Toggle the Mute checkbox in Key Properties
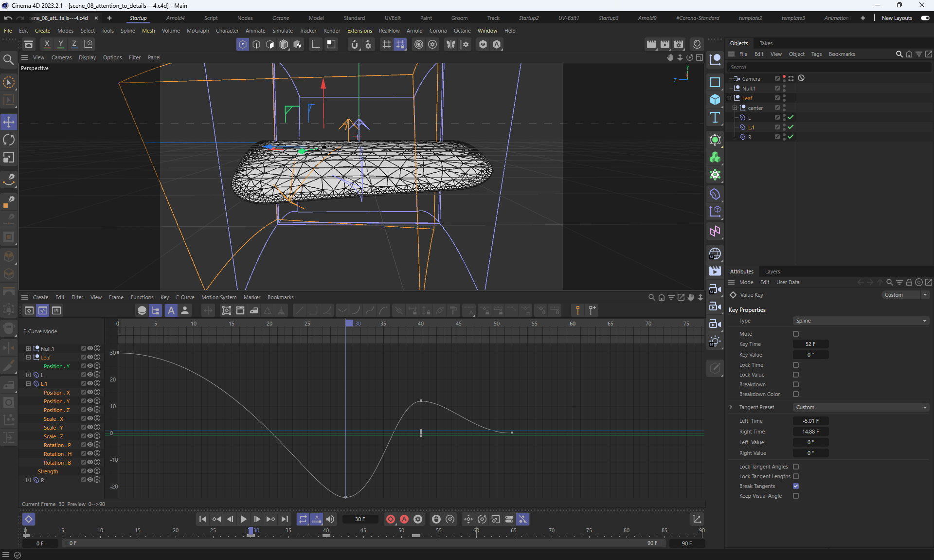Viewport: 934px width, 560px height. click(x=796, y=334)
